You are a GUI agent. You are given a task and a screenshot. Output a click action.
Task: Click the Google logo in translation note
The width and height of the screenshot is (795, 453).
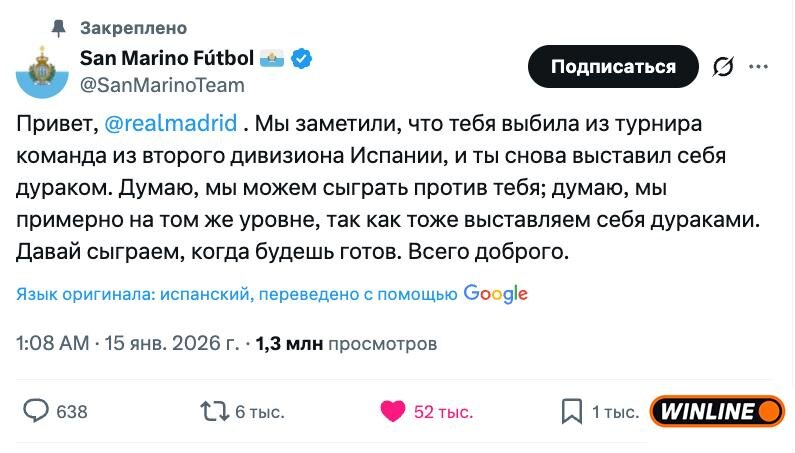click(495, 294)
